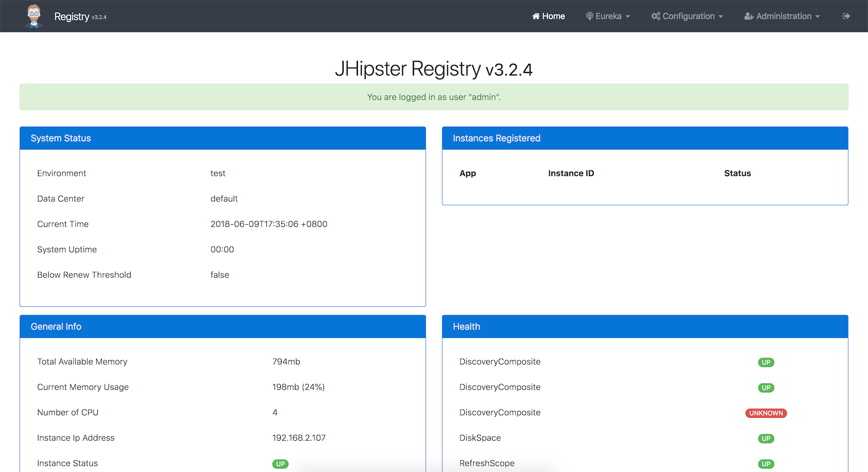Click the General Info panel header

(x=223, y=326)
